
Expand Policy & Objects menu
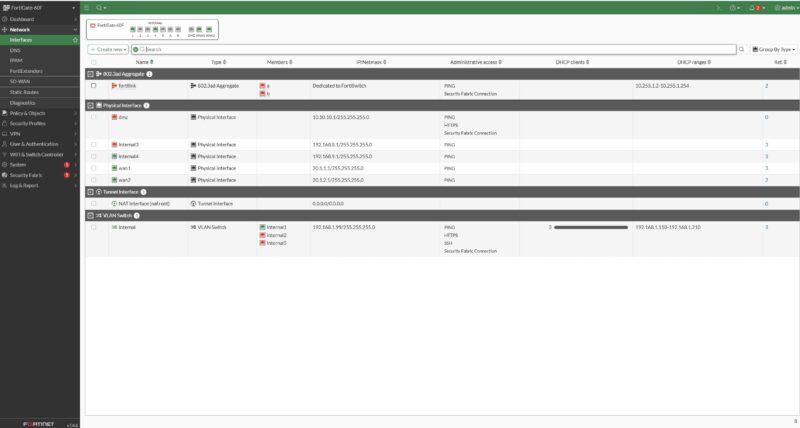point(40,113)
